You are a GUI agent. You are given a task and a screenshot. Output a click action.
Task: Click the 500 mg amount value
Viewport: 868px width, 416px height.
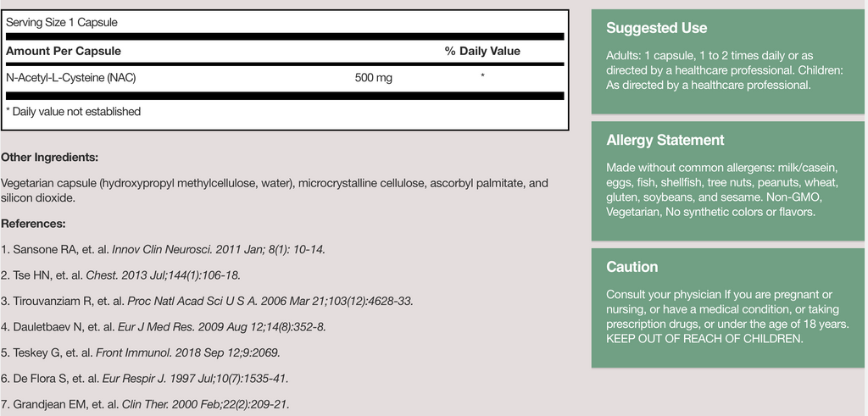click(x=374, y=77)
